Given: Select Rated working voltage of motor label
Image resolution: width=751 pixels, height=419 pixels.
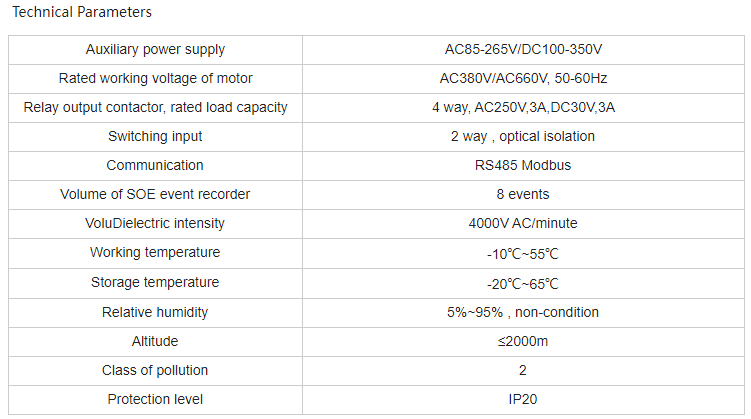Looking at the screenshot, I should click(155, 78).
